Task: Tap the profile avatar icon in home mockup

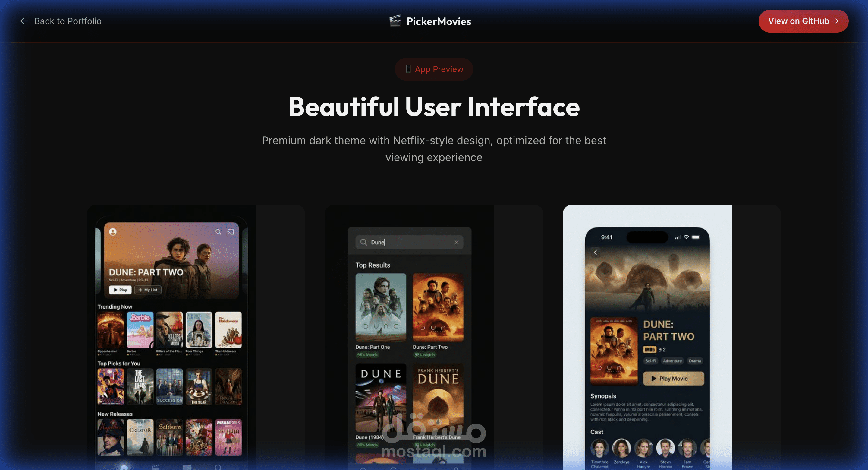Action: (113, 232)
